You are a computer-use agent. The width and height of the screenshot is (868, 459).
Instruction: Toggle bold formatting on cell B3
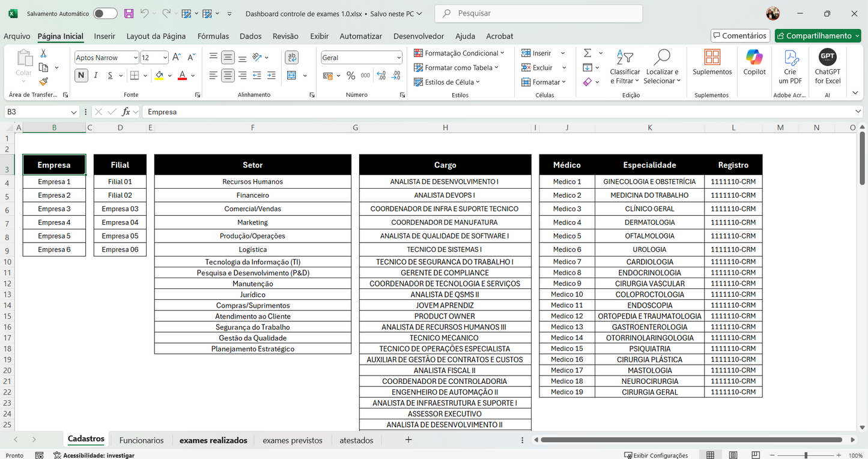tap(80, 76)
